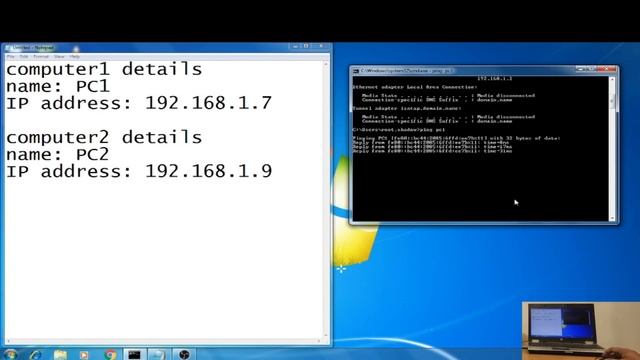The width and height of the screenshot is (640, 360).
Task: Minimize the Command Prompt window
Action: point(580,69)
